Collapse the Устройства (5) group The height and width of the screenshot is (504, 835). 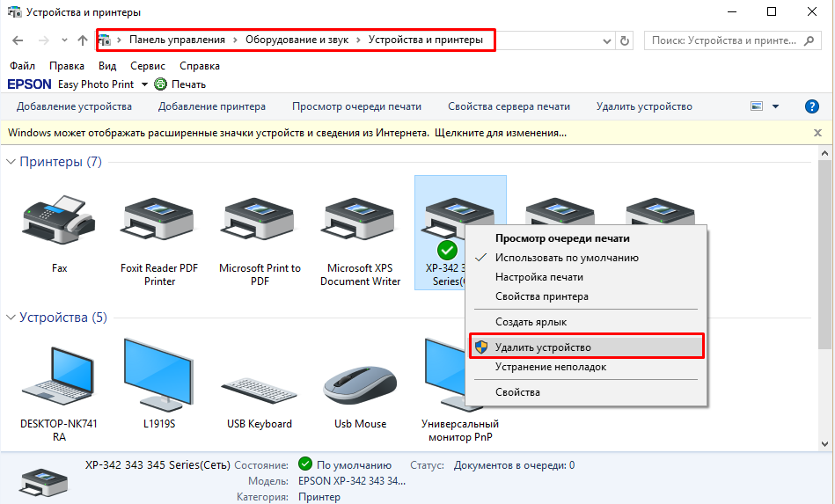tap(11, 318)
